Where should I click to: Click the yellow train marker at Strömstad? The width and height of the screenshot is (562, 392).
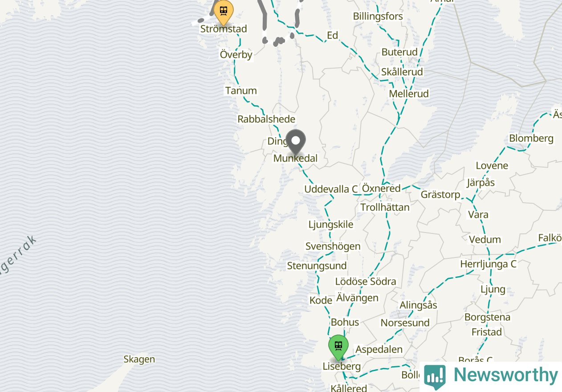coord(224,12)
